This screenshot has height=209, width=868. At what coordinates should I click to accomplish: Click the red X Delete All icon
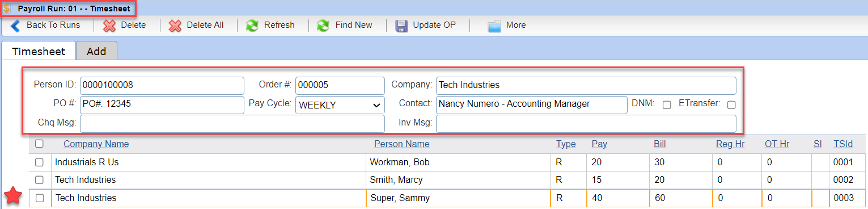(175, 26)
